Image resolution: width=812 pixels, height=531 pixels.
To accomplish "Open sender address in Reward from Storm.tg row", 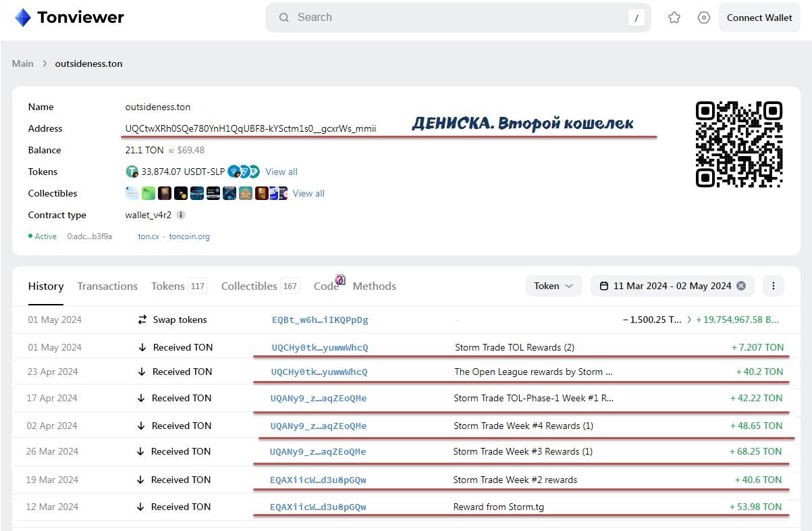I will [318, 507].
